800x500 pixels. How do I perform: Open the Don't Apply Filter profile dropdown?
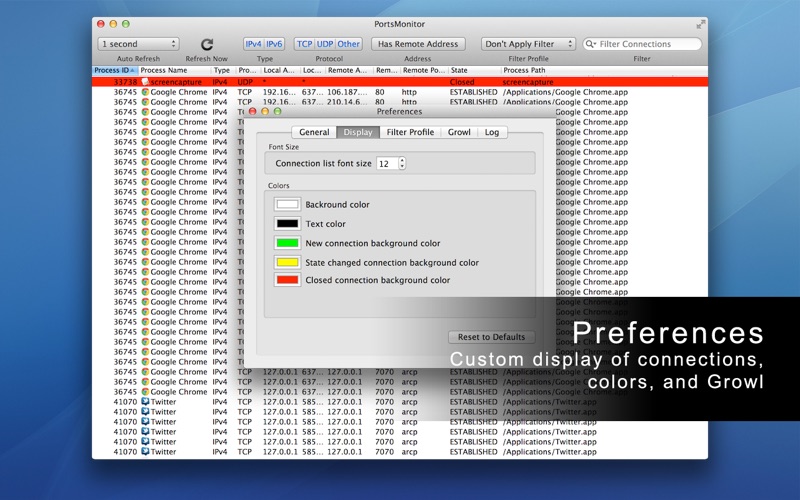(x=528, y=44)
